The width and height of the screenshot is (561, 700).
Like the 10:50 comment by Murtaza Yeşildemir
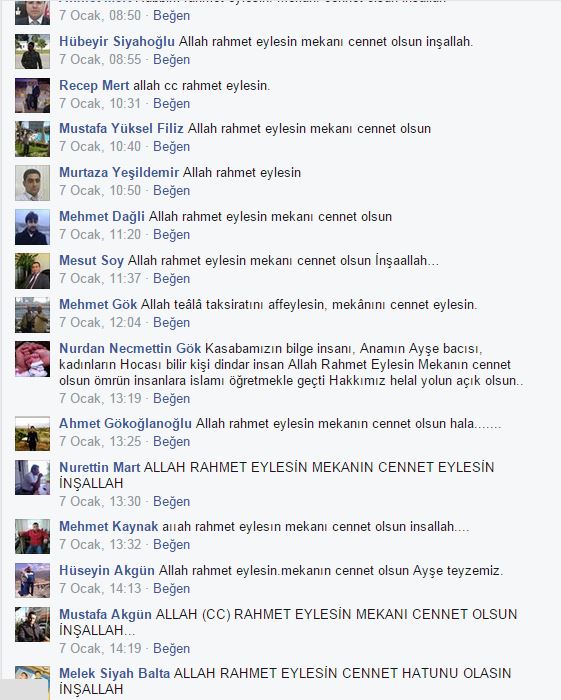(171, 191)
